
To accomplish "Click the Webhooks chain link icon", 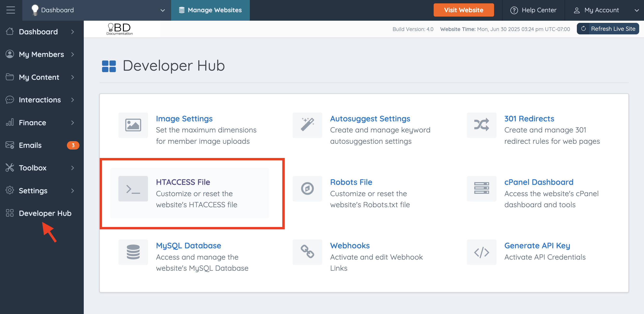I will pyautogui.click(x=307, y=252).
